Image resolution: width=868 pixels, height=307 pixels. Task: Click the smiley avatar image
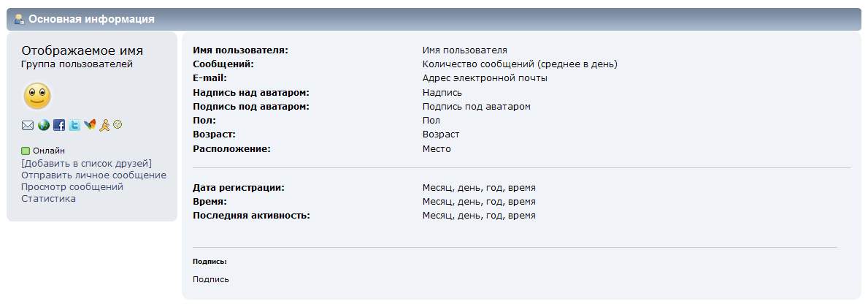[37, 96]
